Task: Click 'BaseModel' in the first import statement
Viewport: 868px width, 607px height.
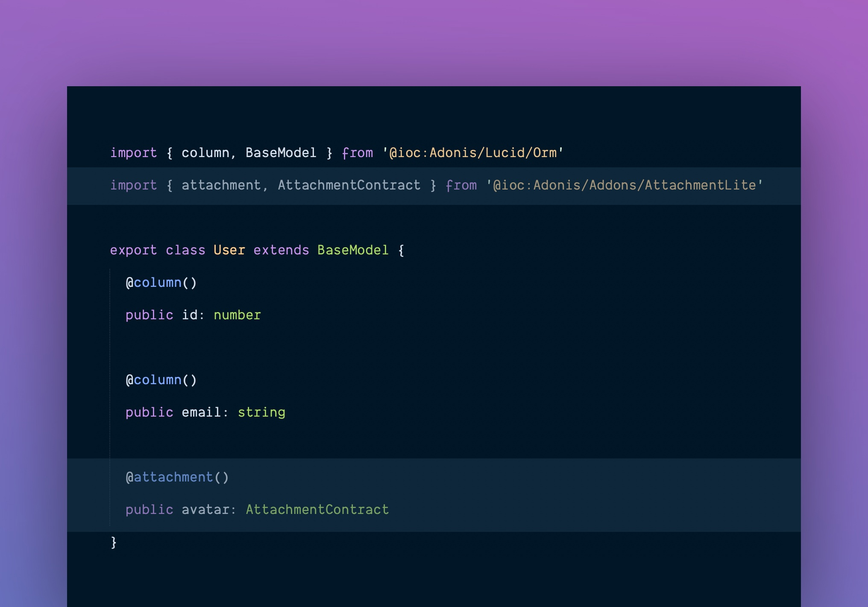Action: (x=281, y=153)
